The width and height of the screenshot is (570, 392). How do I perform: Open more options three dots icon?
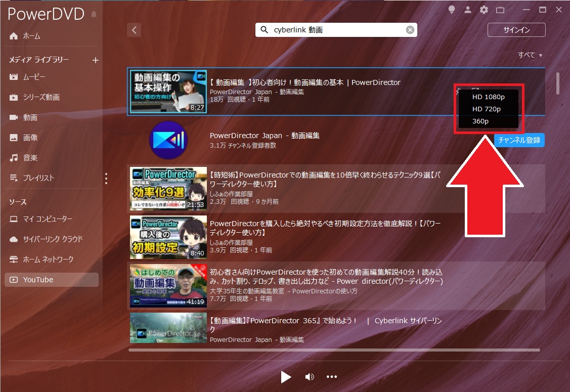[332, 377]
